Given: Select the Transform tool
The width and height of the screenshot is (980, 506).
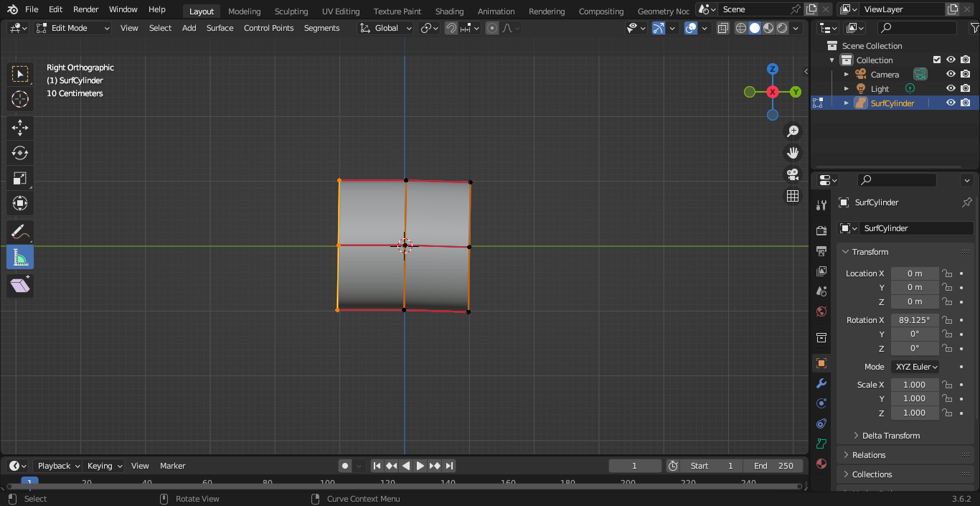Looking at the screenshot, I should tap(20, 203).
